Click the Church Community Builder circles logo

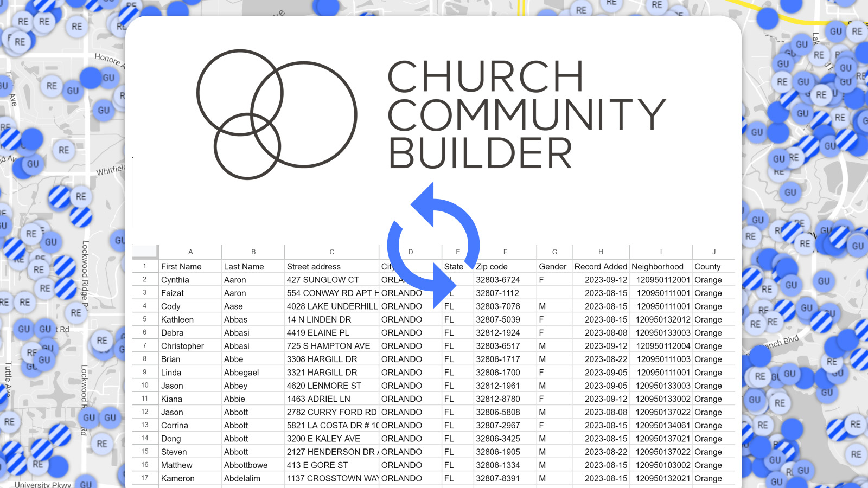click(276, 114)
